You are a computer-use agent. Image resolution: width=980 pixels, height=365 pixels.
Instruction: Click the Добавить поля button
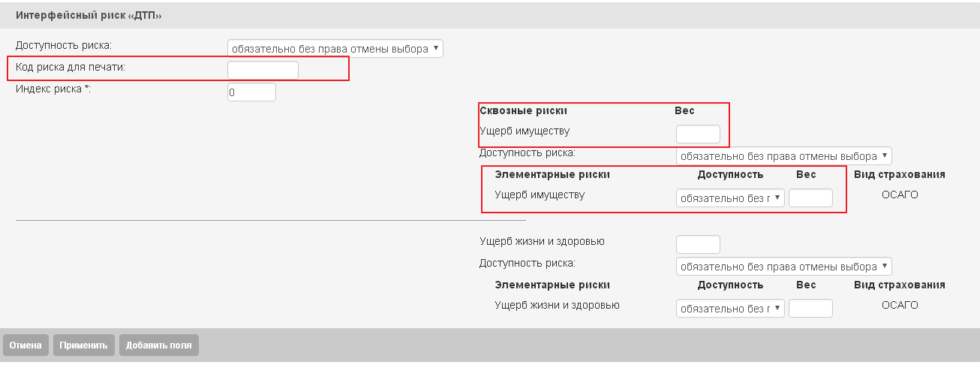click(158, 345)
